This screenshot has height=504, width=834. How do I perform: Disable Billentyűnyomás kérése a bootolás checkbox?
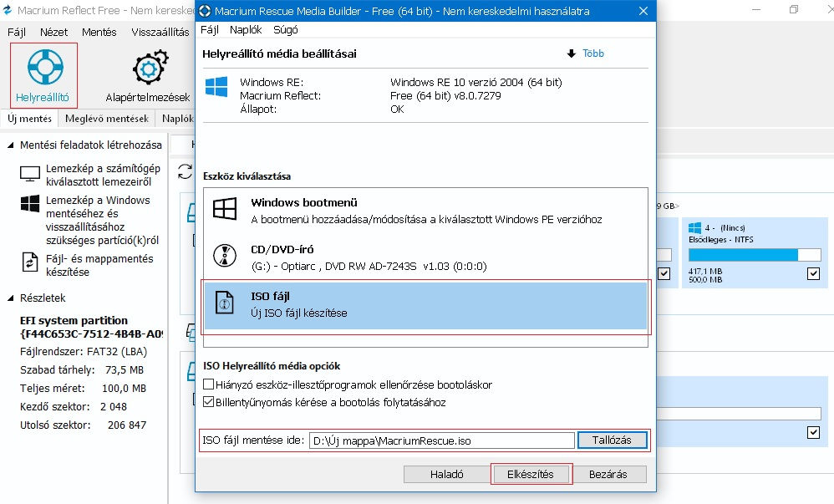click(209, 402)
